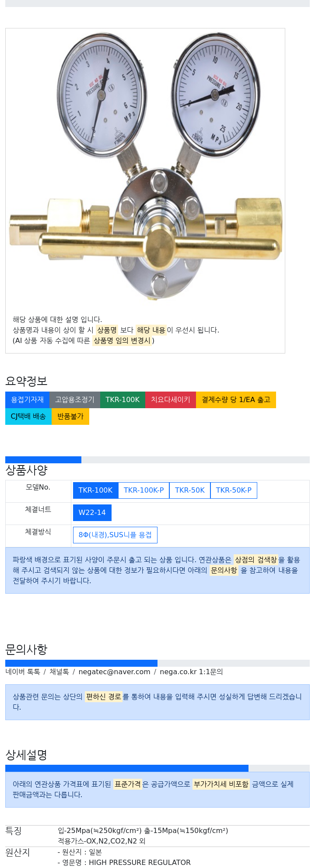Image resolution: width=315 pixels, height=868 pixels.
Task: Open the 채널톡 contact link
Action: pyautogui.click(x=59, y=672)
